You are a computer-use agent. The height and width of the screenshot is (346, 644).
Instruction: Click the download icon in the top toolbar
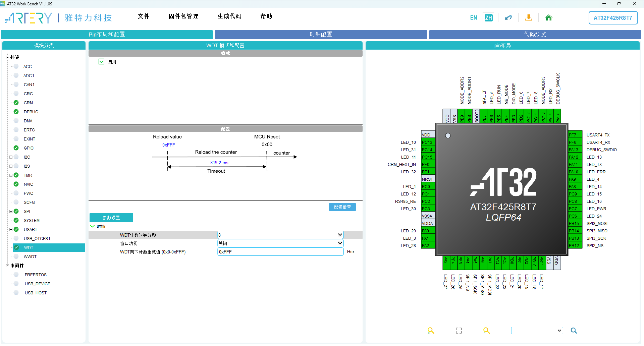pos(528,17)
